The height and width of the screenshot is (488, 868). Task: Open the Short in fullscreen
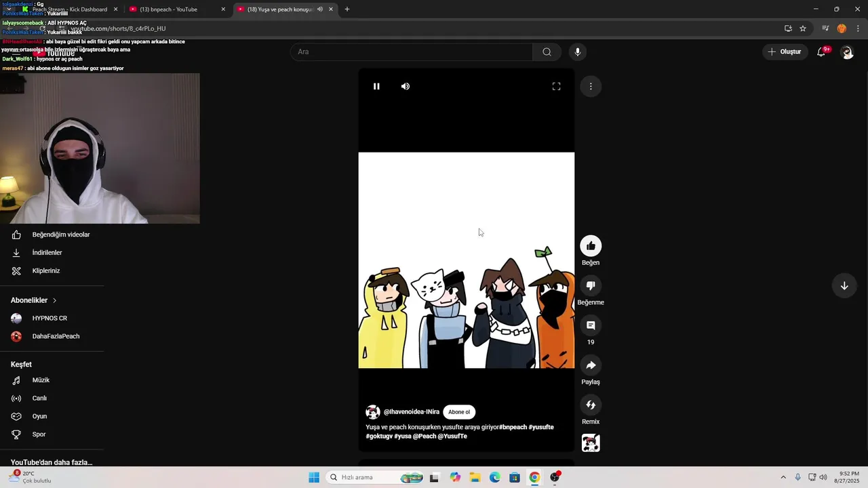pos(556,86)
